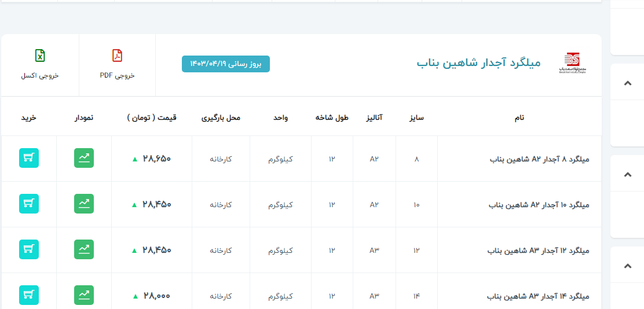
Task: Show chart for میلگرد ۱۲ آجدار A3
Action: (x=84, y=249)
